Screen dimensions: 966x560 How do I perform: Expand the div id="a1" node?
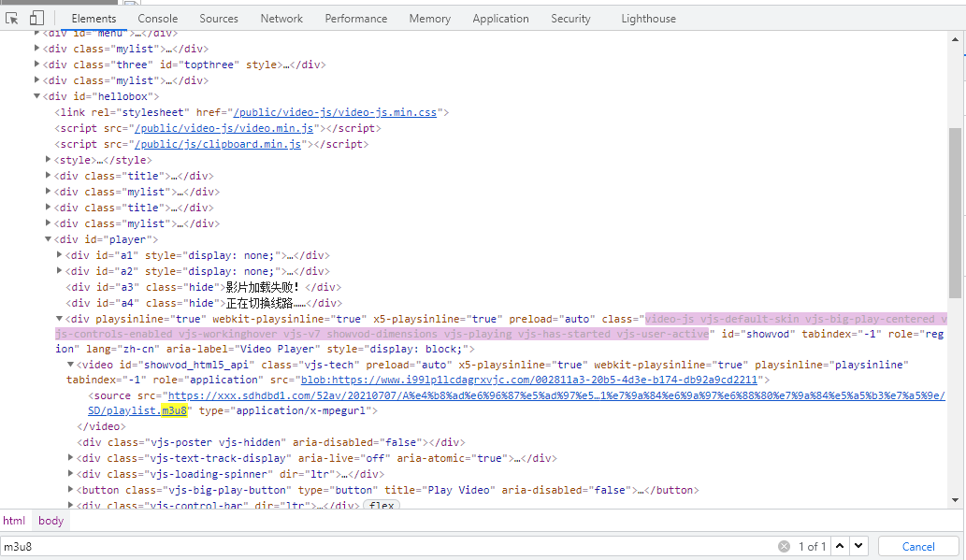pos(59,255)
